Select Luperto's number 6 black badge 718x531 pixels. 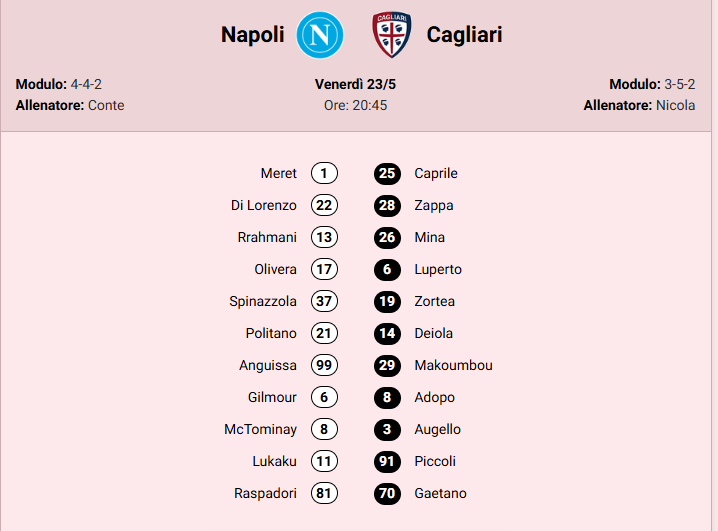(x=387, y=269)
